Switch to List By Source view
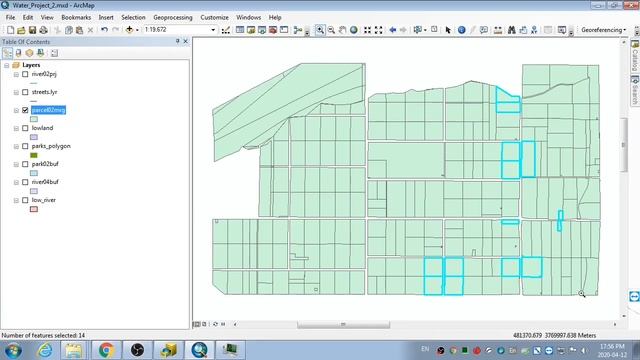Image resolution: width=640 pixels, height=360 pixels. [x=18, y=53]
